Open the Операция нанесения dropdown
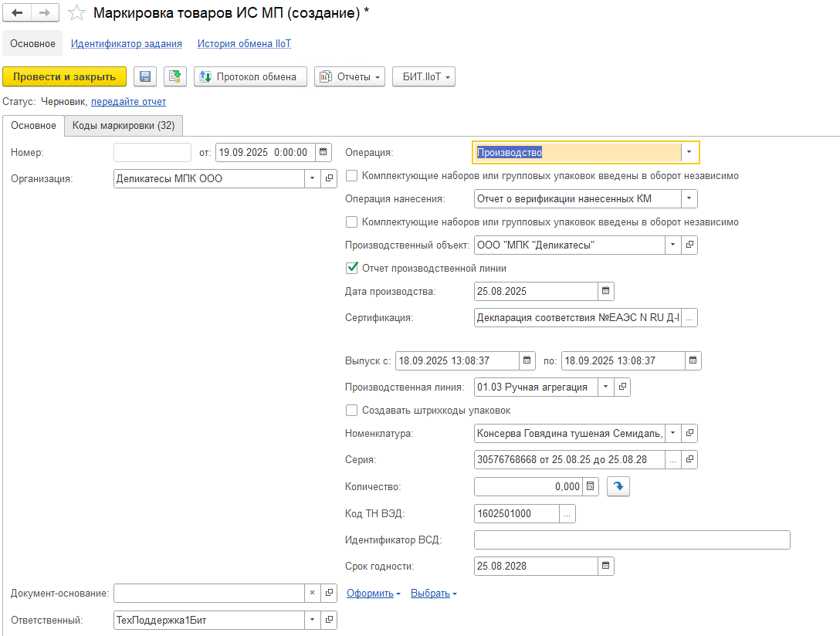The height and width of the screenshot is (636, 840). [x=689, y=199]
